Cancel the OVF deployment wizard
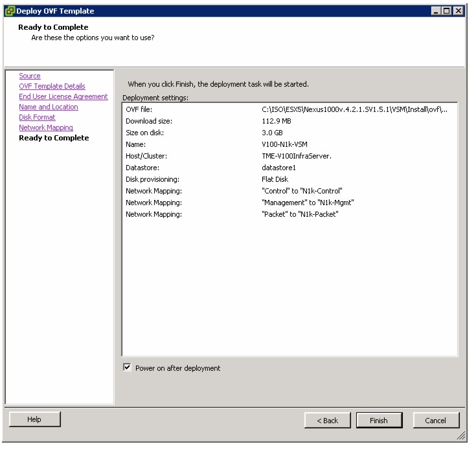476x451 pixels. (436, 421)
